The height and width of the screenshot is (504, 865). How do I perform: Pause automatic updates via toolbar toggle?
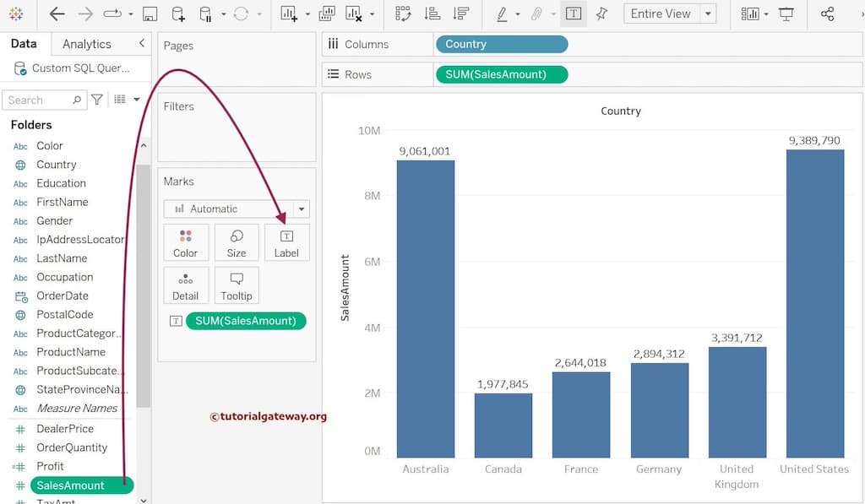pyautogui.click(x=204, y=14)
